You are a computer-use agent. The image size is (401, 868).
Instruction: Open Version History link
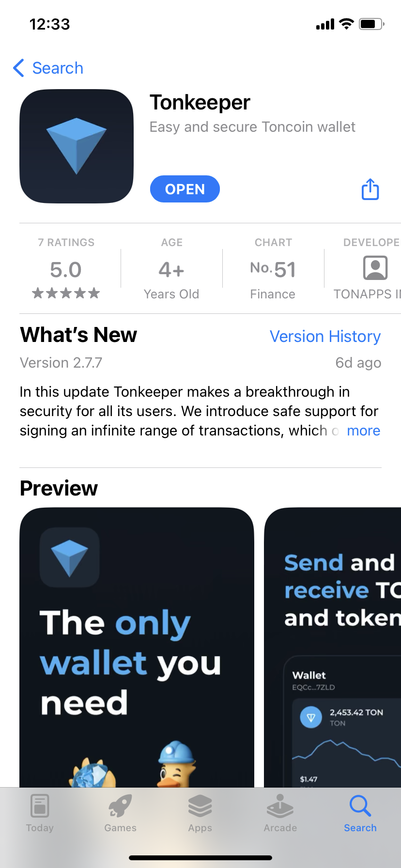click(325, 336)
